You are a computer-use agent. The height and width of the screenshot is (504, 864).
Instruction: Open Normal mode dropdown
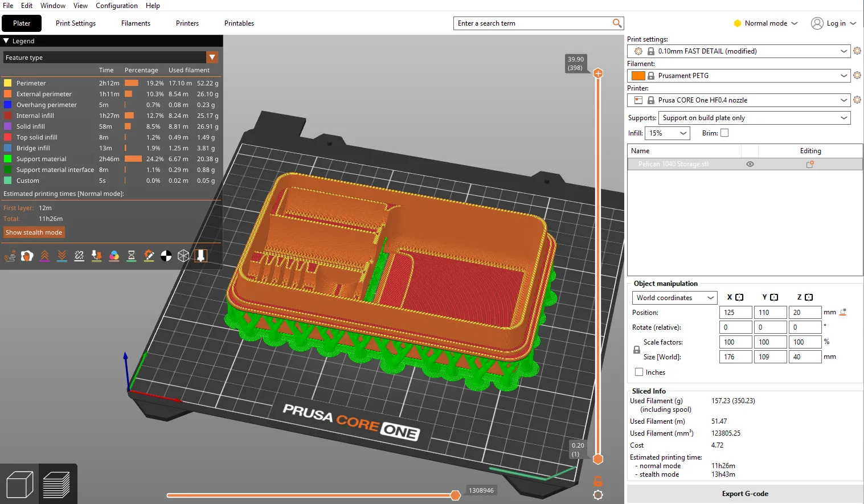(765, 23)
